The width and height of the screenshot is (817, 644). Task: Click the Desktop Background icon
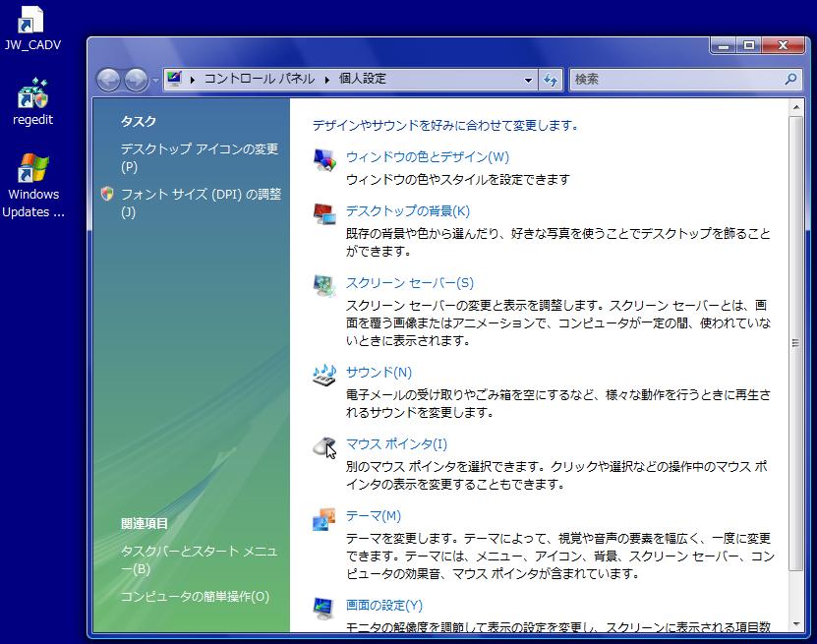[324, 213]
